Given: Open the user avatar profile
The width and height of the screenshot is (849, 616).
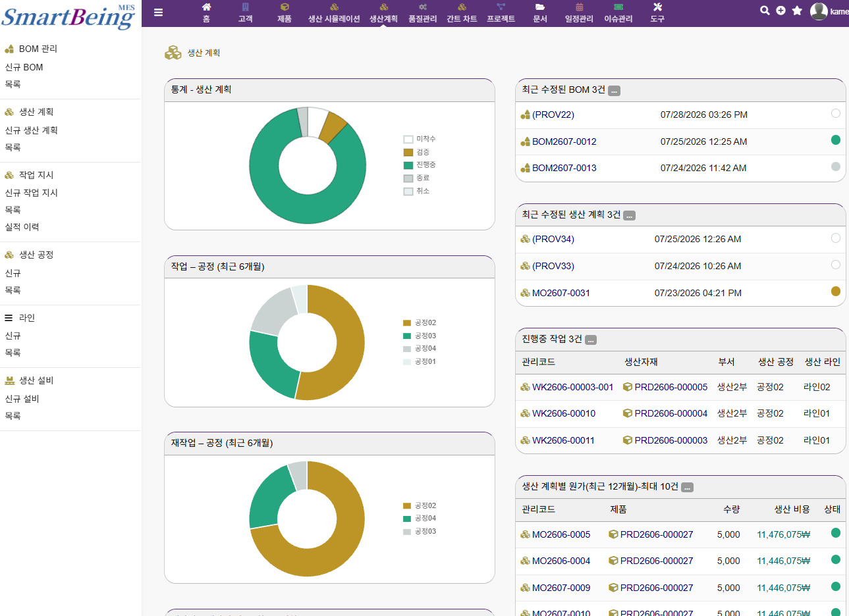Looking at the screenshot, I should point(819,11).
